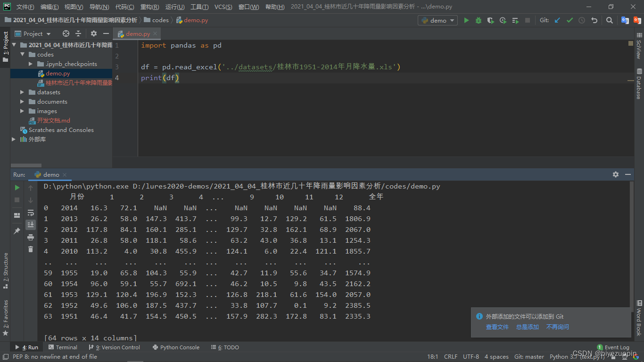
Task: Open the demo run configuration dropdown
Action: tap(438, 20)
